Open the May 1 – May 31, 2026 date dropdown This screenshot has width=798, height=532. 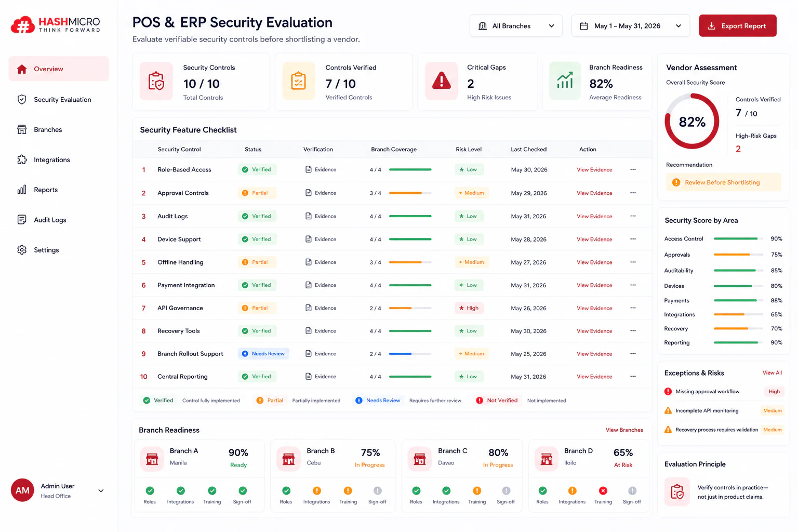click(x=630, y=26)
